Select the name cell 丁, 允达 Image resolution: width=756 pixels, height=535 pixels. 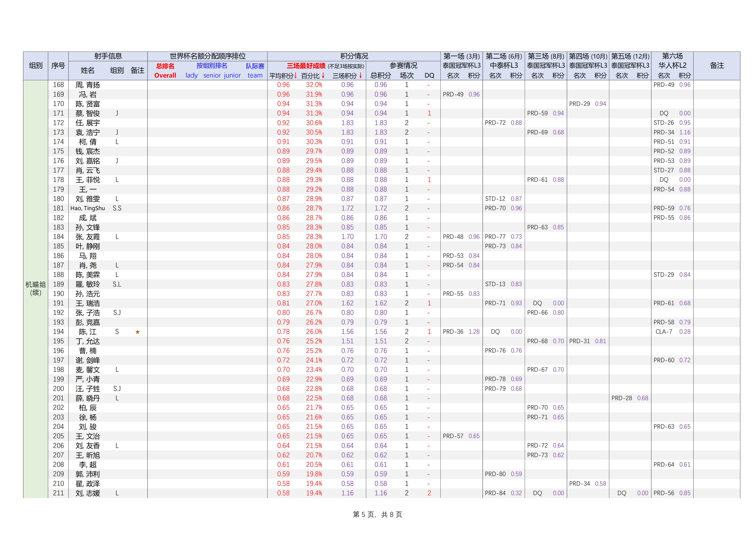(x=88, y=342)
